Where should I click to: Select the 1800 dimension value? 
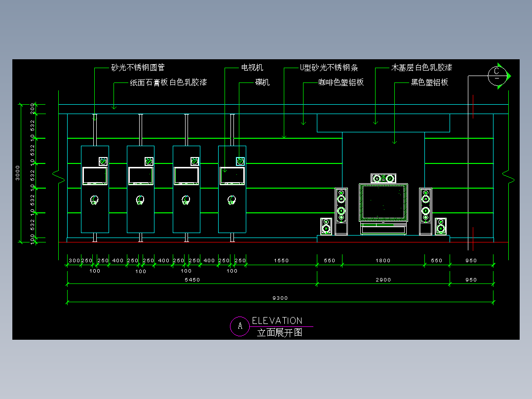(x=383, y=260)
